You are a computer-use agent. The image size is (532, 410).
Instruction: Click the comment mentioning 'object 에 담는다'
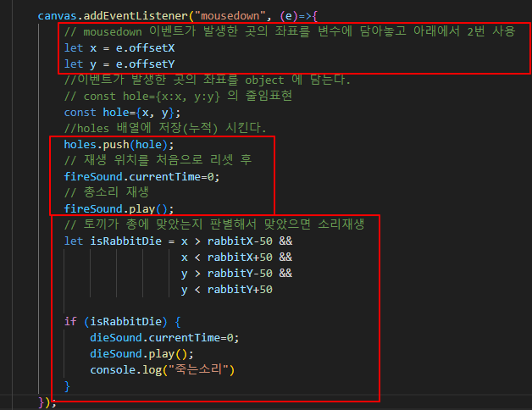[207, 80]
